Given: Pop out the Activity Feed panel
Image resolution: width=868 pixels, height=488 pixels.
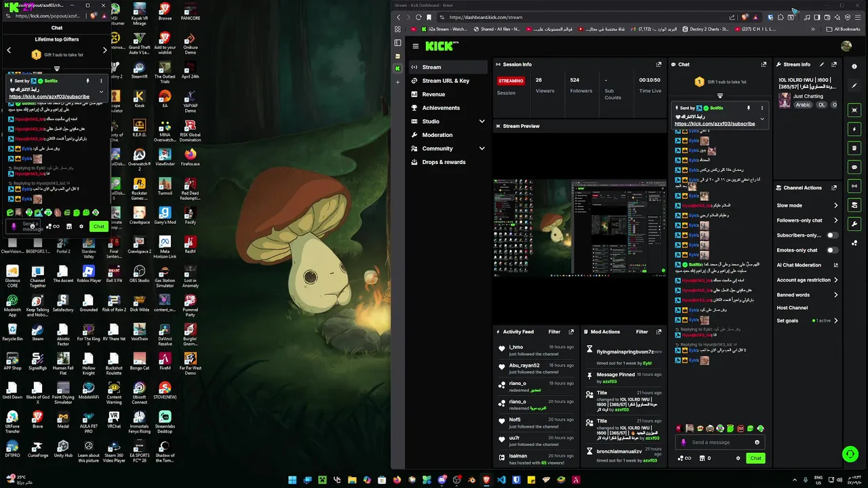Looking at the screenshot, I should pyautogui.click(x=571, y=332).
